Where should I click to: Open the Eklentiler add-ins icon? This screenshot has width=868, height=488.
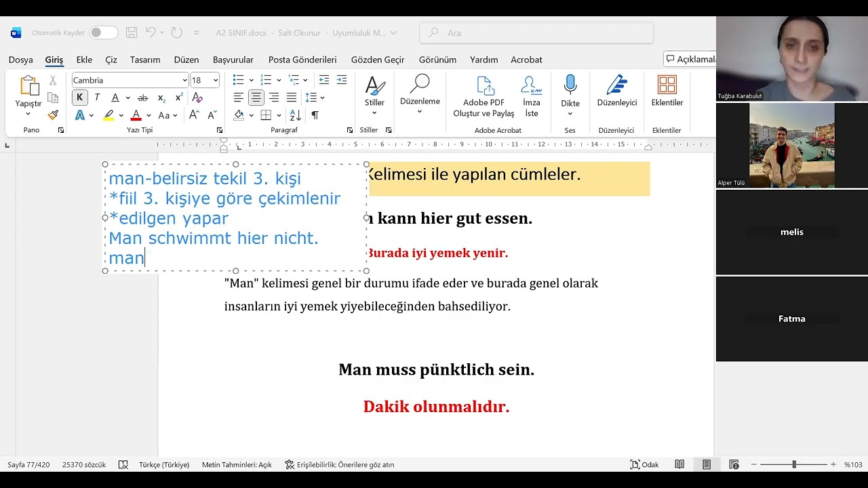point(667,85)
